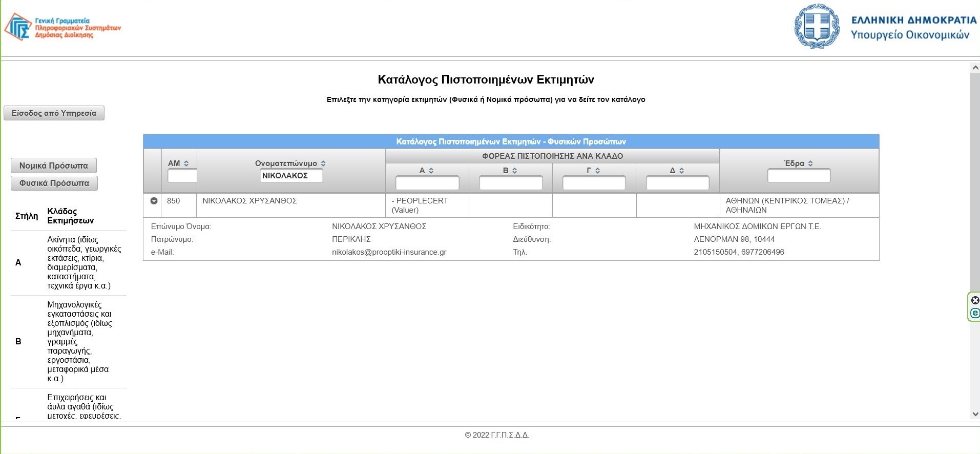Focus the AM filter field

(x=182, y=176)
